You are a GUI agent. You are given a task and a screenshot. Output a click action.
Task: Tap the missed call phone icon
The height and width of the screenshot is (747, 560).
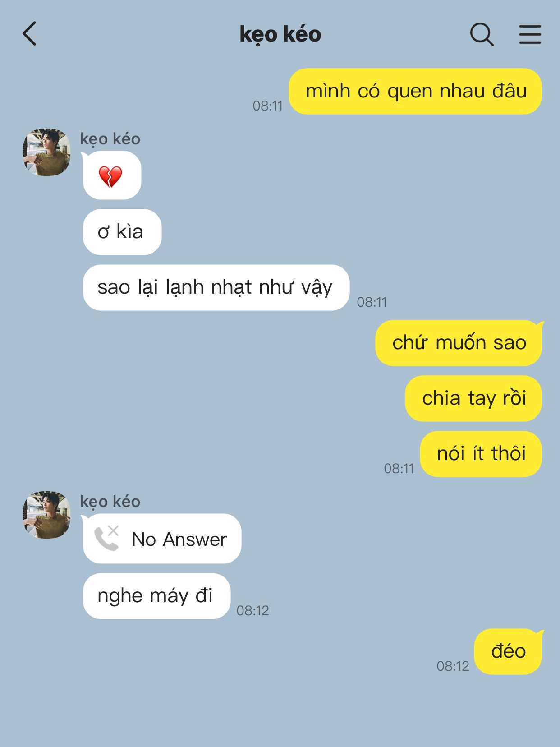click(107, 538)
